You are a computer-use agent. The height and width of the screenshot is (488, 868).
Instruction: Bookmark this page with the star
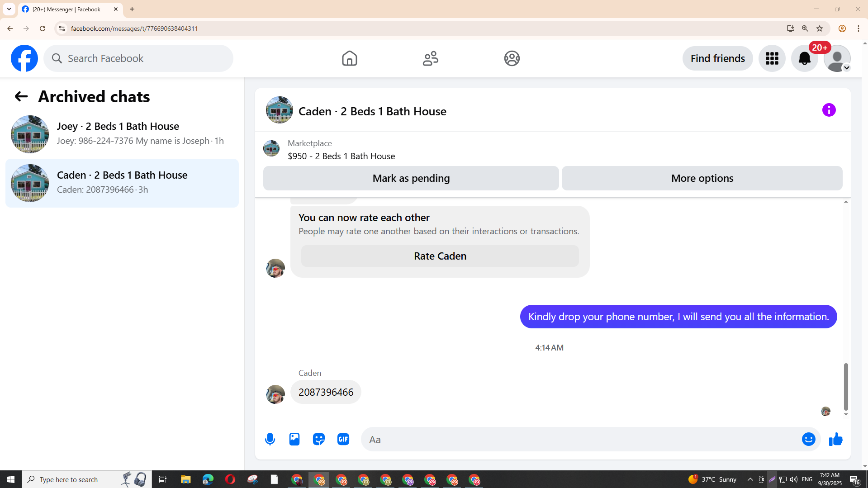[x=820, y=28]
